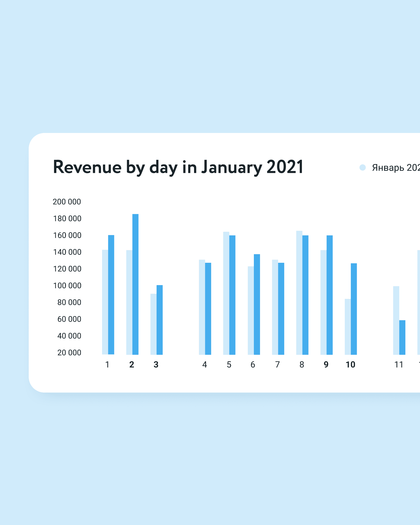Click the x-axis label for day 1
This screenshot has width=420, height=525.
pyautogui.click(x=107, y=364)
